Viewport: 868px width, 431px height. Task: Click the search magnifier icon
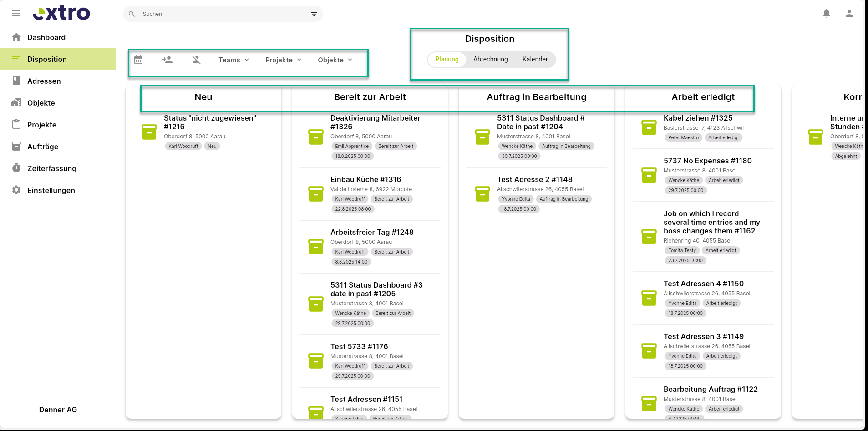coord(132,14)
